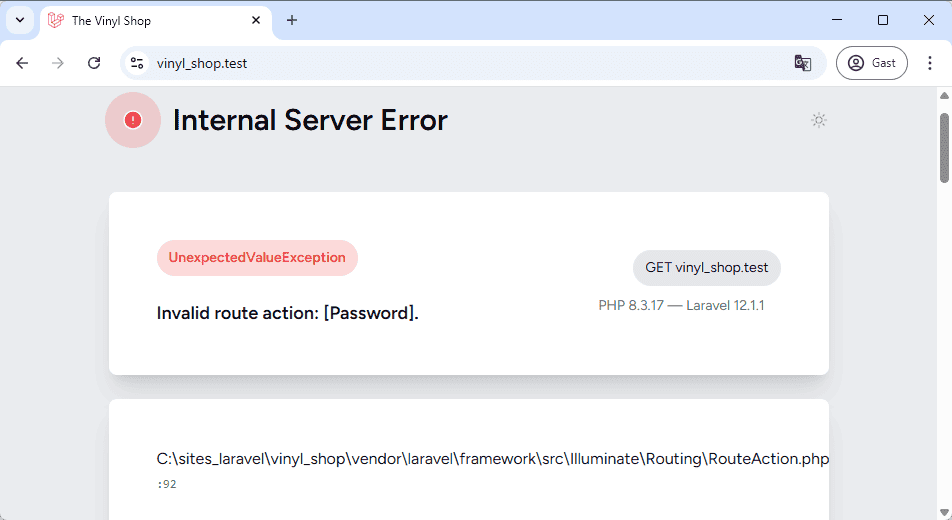Click the Invalid route action message

coord(288,313)
